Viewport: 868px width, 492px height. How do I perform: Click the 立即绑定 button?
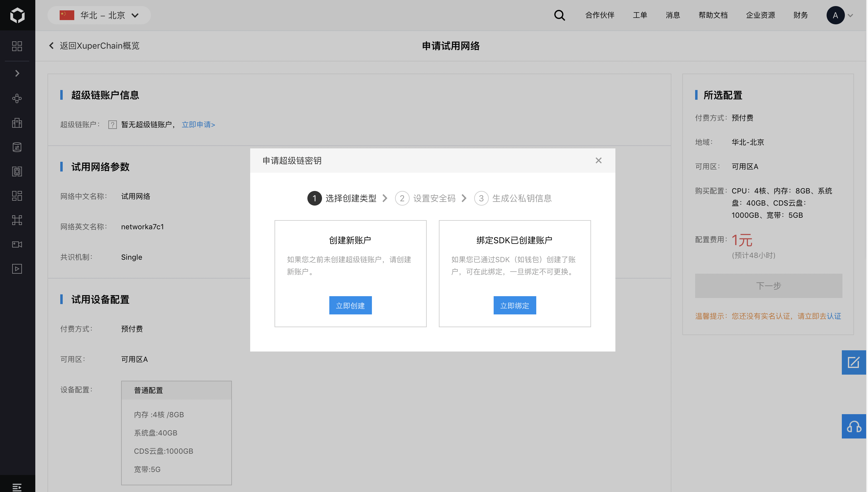pyautogui.click(x=515, y=306)
